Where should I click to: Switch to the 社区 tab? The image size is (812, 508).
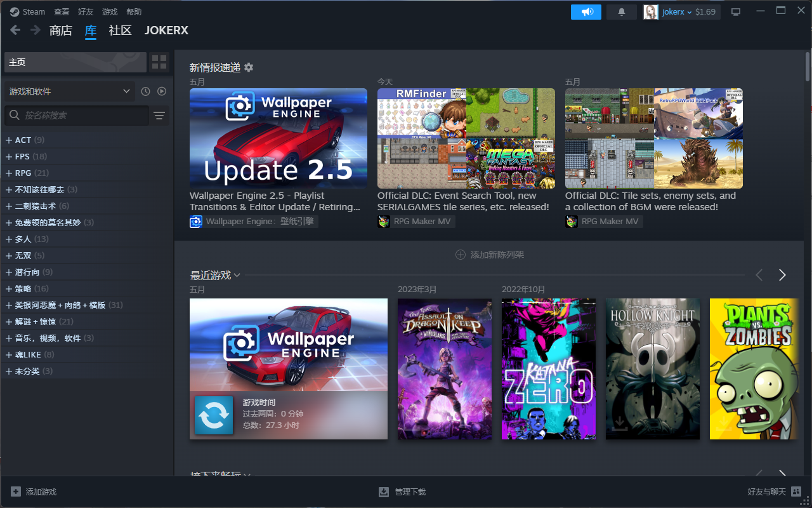[x=120, y=30]
